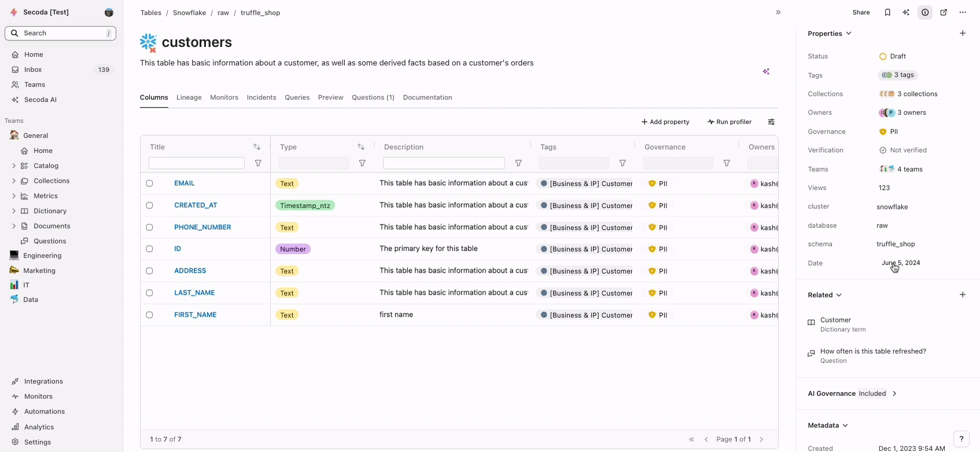
Task: Select the PHONE_NUMBER row checkbox
Action: pos(149,227)
